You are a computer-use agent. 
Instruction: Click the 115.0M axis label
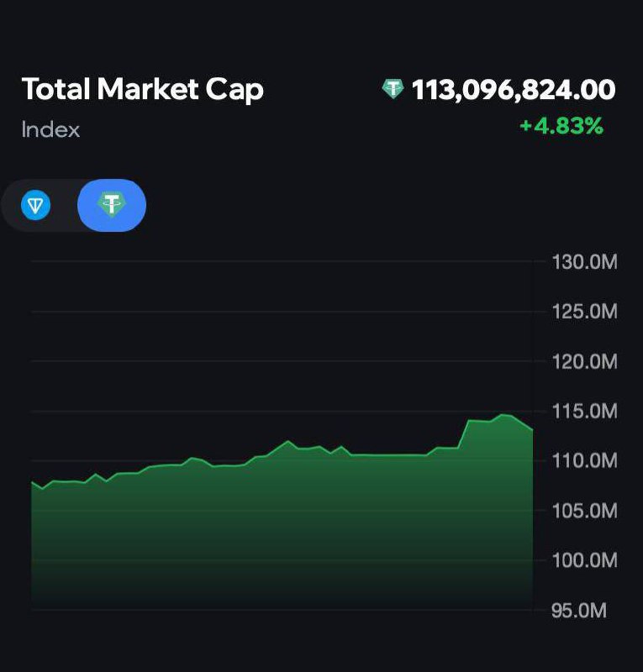point(584,412)
